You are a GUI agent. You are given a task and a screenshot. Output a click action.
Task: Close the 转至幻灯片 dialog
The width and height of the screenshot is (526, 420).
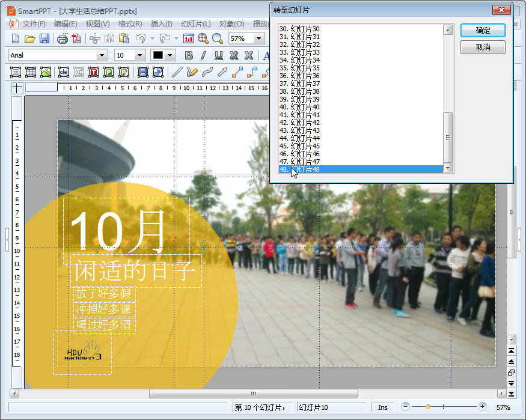coord(501,10)
